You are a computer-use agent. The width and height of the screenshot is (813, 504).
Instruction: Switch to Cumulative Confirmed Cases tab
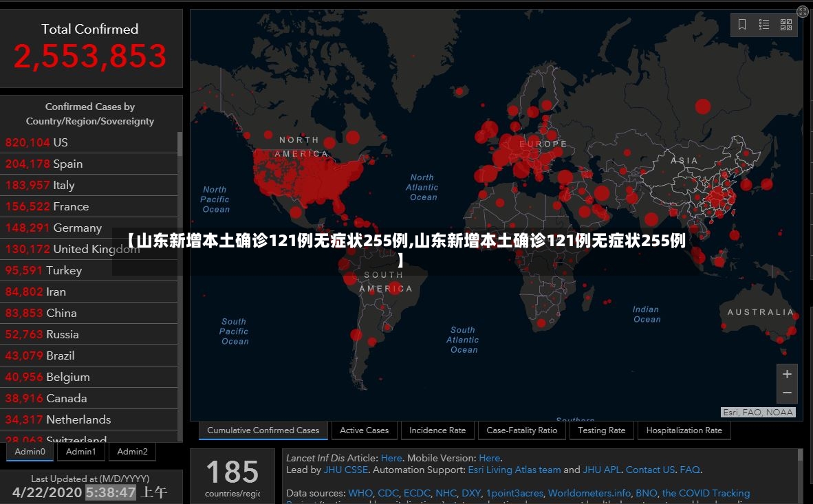pyautogui.click(x=263, y=430)
